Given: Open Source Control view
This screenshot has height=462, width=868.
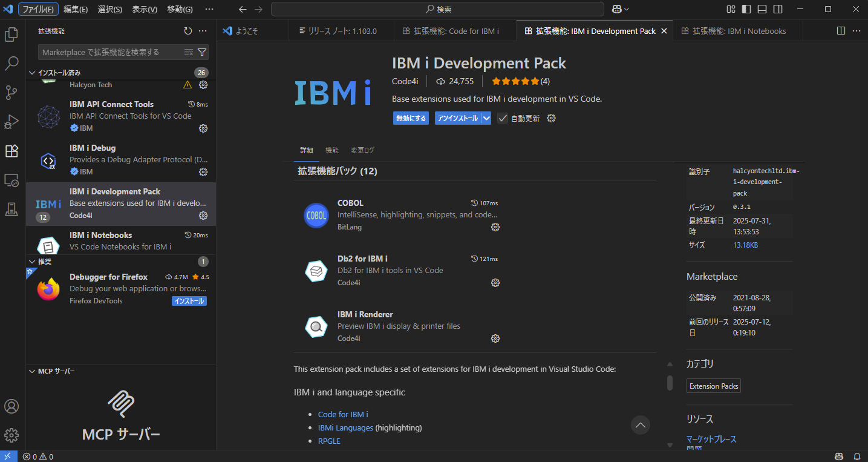Looking at the screenshot, I should coord(11,92).
